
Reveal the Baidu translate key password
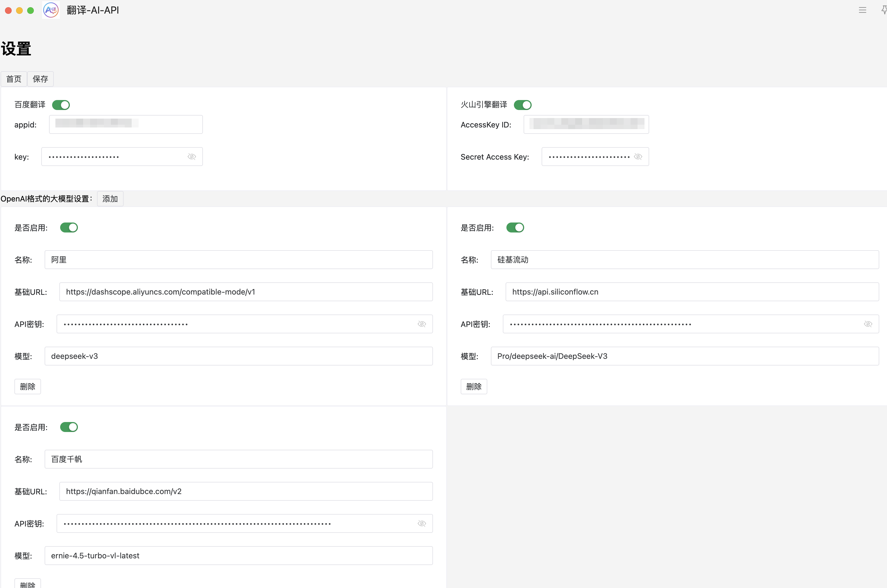[192, 157]
